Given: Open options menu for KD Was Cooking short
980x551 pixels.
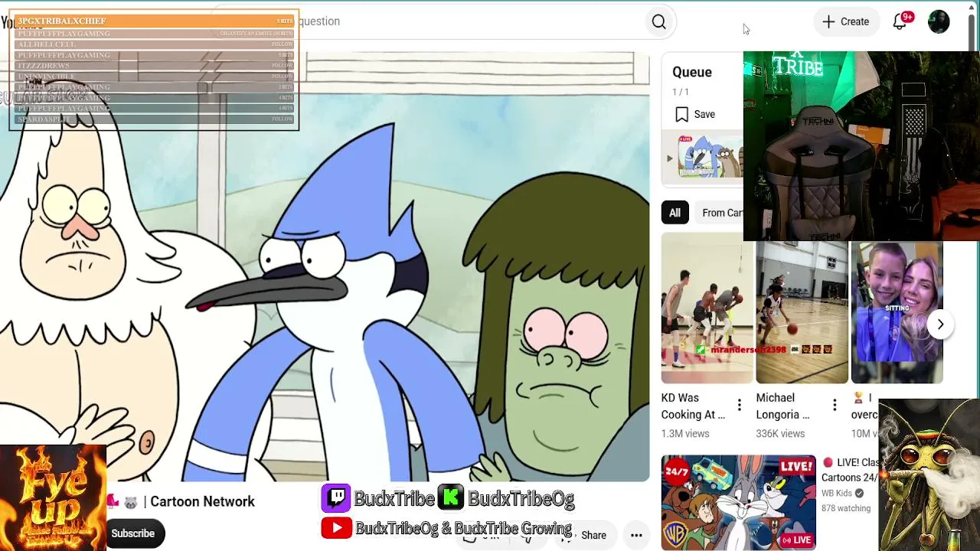Looking at the screenshot, I should coord(739,406).
